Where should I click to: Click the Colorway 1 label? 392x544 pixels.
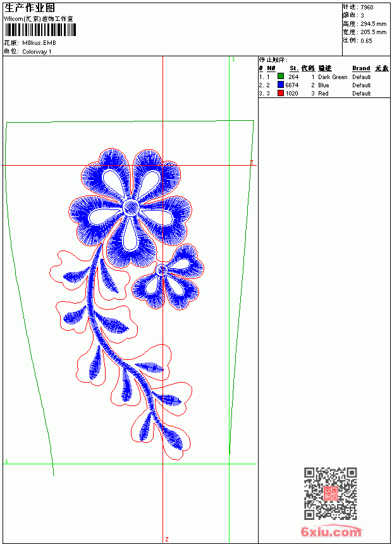click(37, 52)
